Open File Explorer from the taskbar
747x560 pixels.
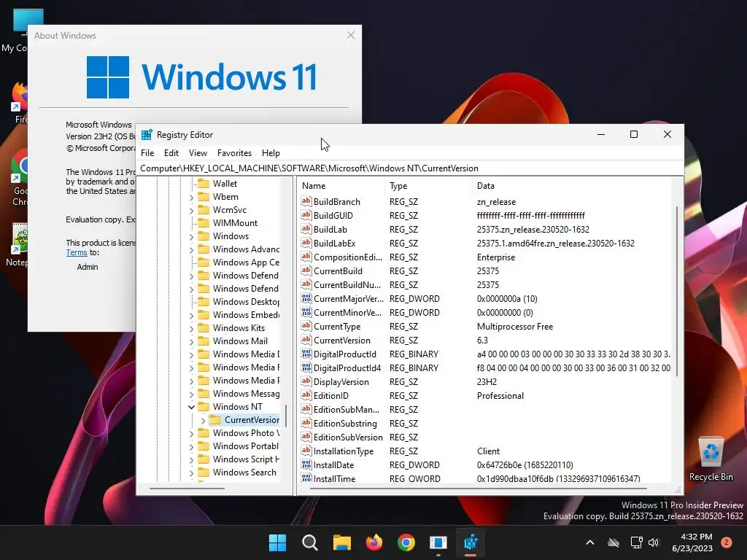[x=341, y=542]
